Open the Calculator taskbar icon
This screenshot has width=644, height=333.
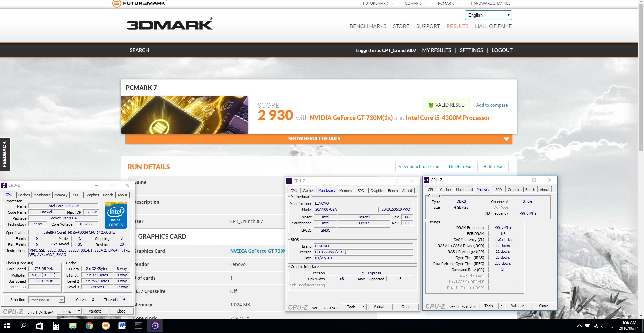(x=56, y=326)
